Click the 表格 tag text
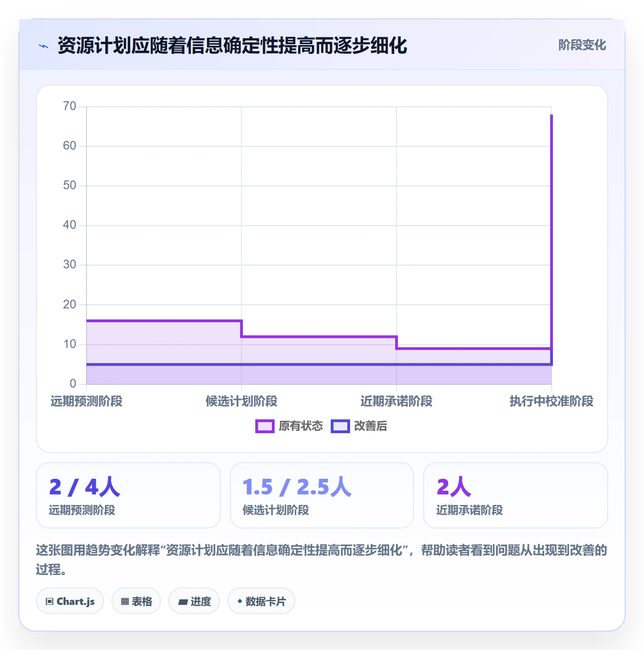644x650 pixels. (142, 601)
